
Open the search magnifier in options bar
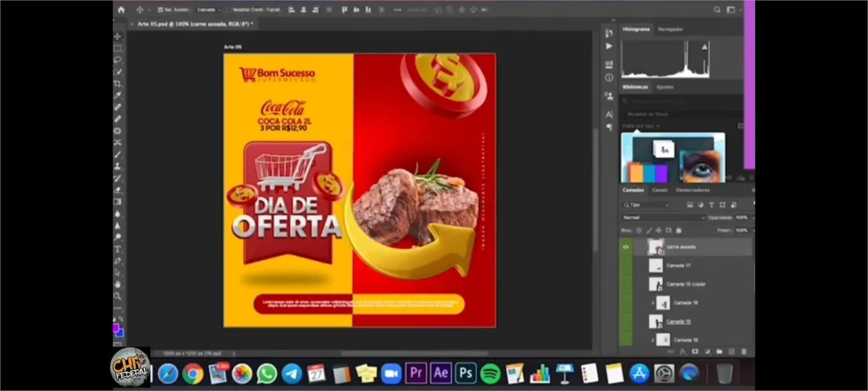coord(717,10)
